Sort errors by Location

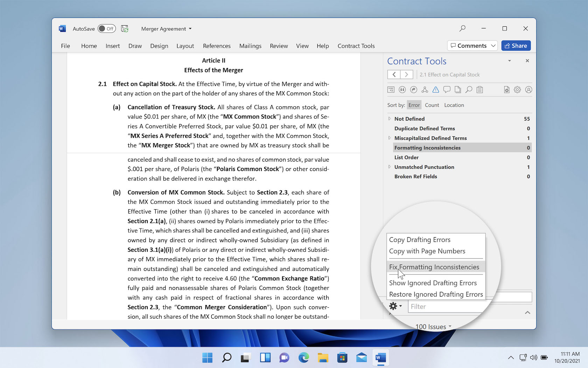click(x=454, y=105)
